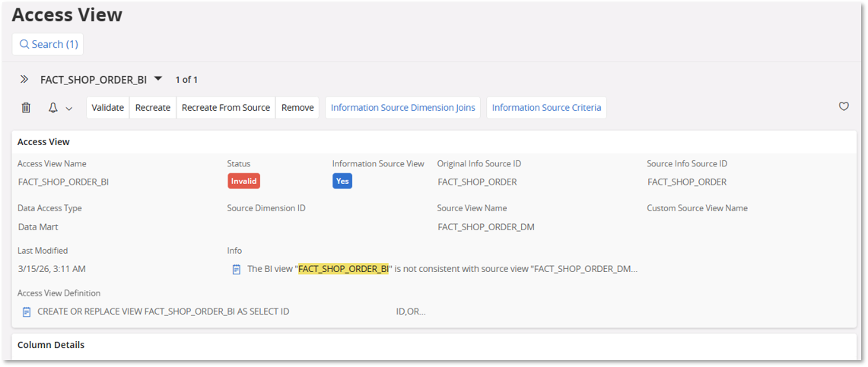868x367 pixels.
Task: Click the Recreate button
Action: pyautogui.click(x=153, y=108)
